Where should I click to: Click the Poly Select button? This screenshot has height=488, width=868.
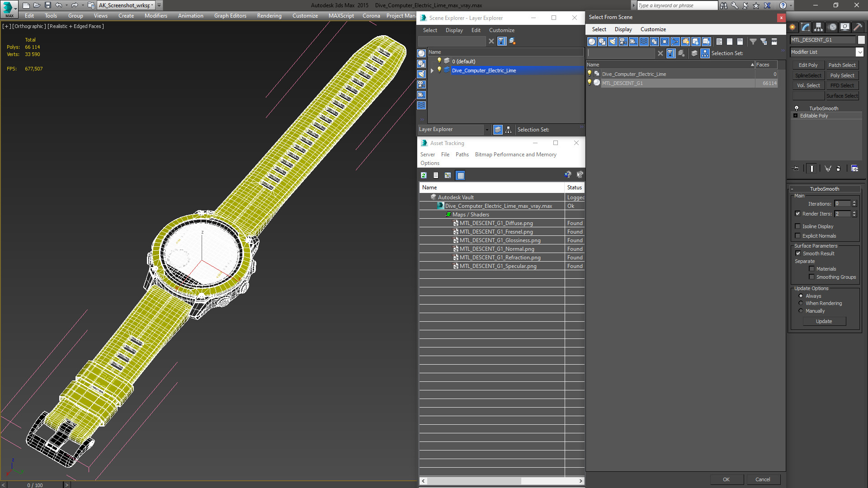click(842, 75)
